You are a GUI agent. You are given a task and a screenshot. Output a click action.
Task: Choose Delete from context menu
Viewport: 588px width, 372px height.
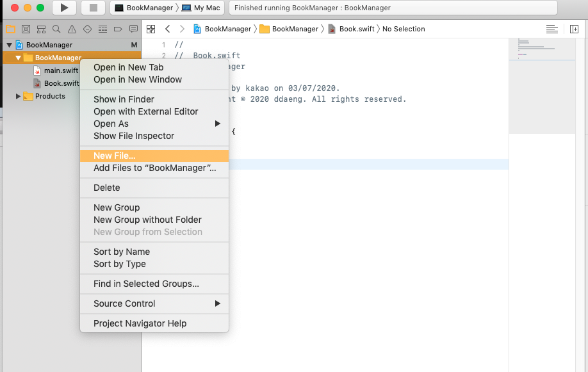[154, 188]
